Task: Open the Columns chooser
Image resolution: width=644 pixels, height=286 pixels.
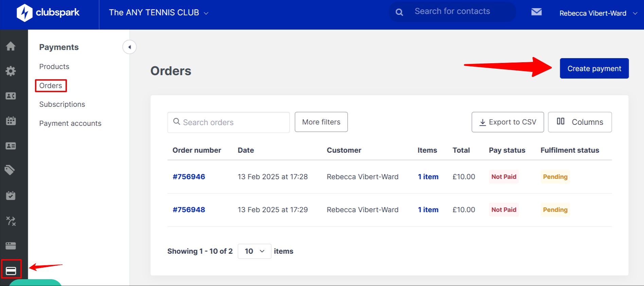Action: point(579,122)
